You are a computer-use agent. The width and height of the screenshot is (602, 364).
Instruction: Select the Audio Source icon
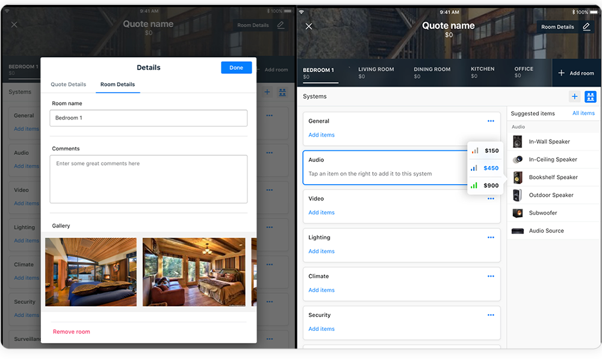coord(518,231)
